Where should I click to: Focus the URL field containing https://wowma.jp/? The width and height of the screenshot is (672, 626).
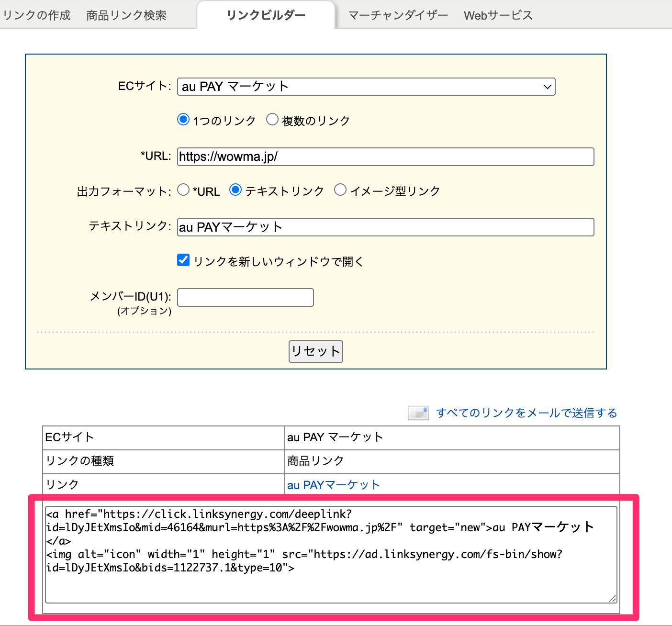coord(385,156)
